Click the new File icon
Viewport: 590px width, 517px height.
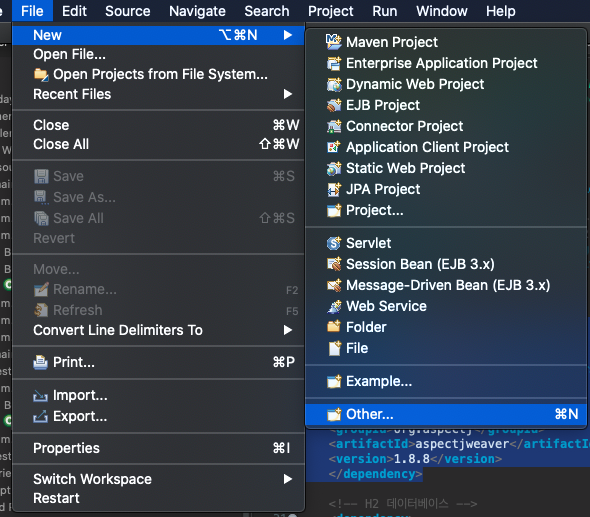[x=334, y=348]
